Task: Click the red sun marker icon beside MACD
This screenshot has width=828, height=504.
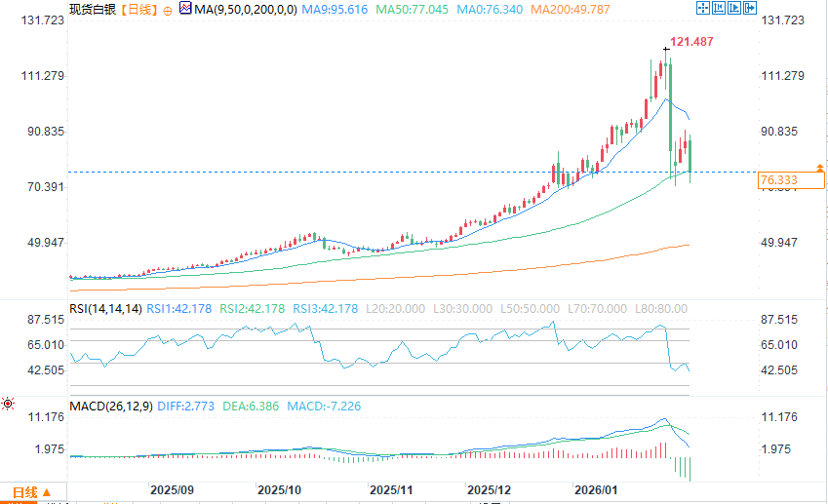Action: tap(8, 405)
